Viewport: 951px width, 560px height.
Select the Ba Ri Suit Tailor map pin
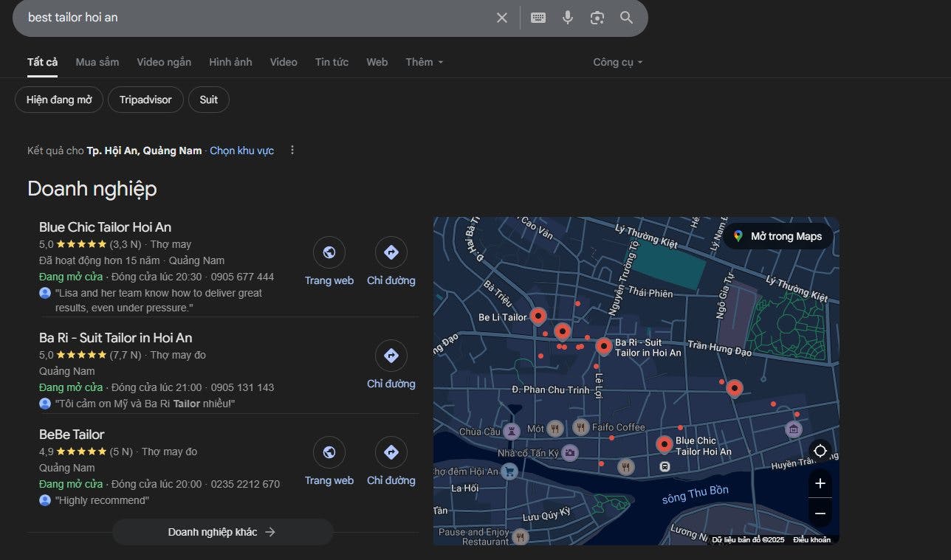(604, 346)
